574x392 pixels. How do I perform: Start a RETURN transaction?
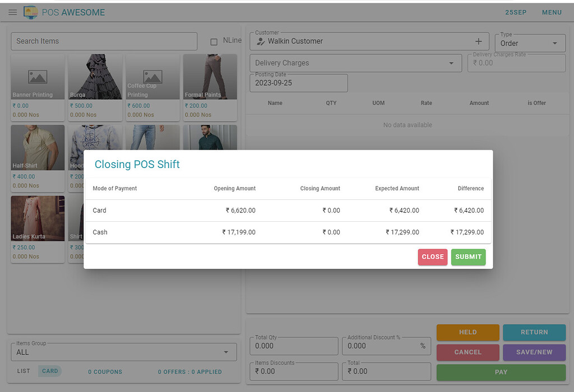534,332
